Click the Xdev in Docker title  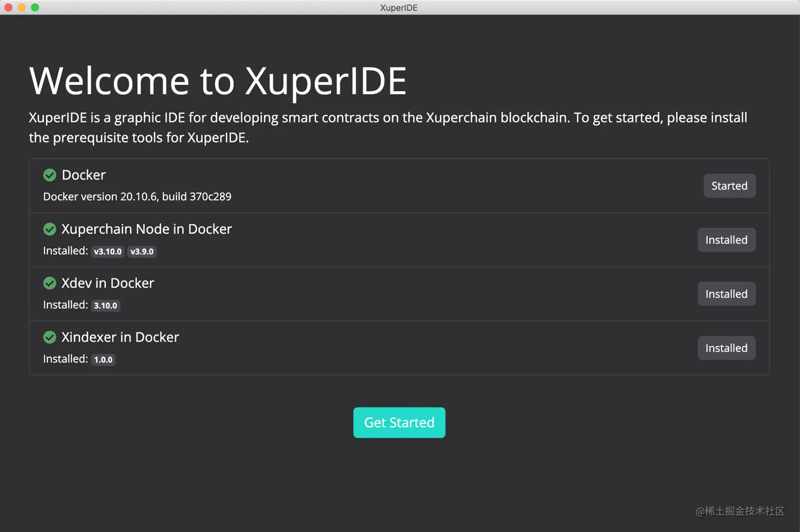(108, 283)
